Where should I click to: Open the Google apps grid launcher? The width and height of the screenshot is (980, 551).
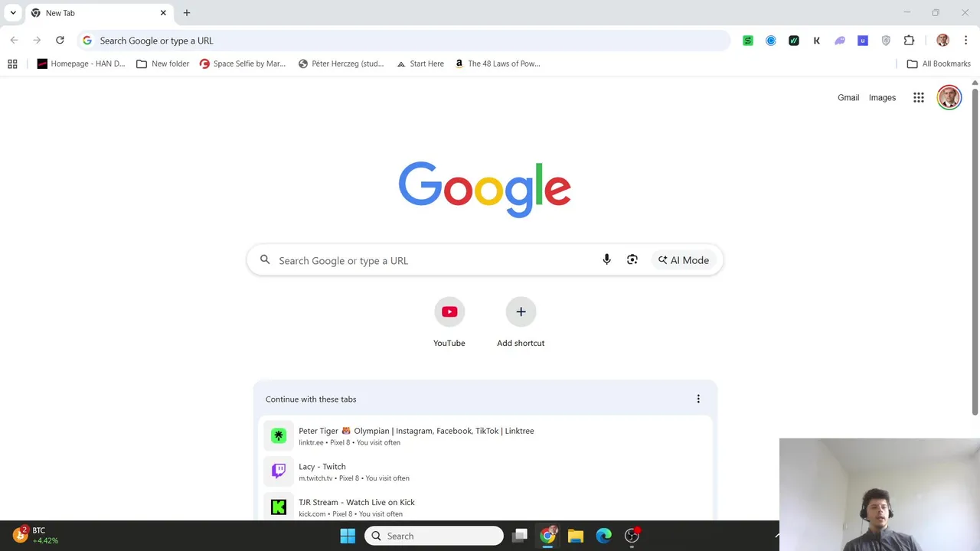pyautogui.click(x=919, y=98)
